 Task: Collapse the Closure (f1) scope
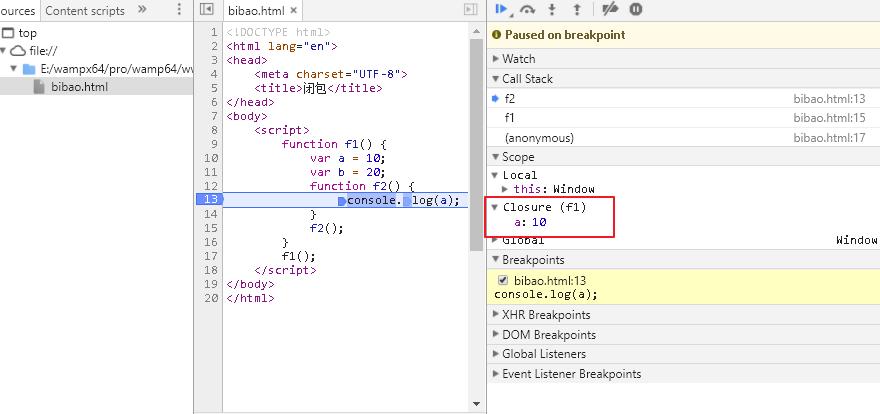[495, 207]
